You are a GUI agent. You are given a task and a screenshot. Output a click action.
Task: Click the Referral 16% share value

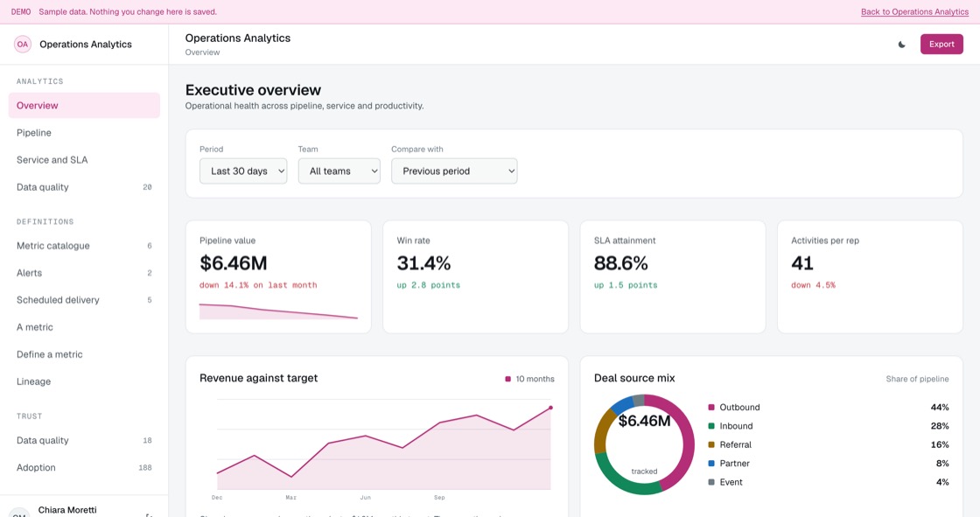click(x=940, y=444)
